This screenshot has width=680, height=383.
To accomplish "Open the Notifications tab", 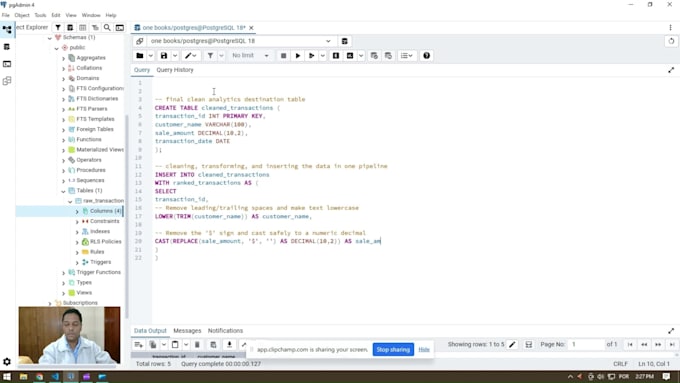I will click(x=225, y=331).
